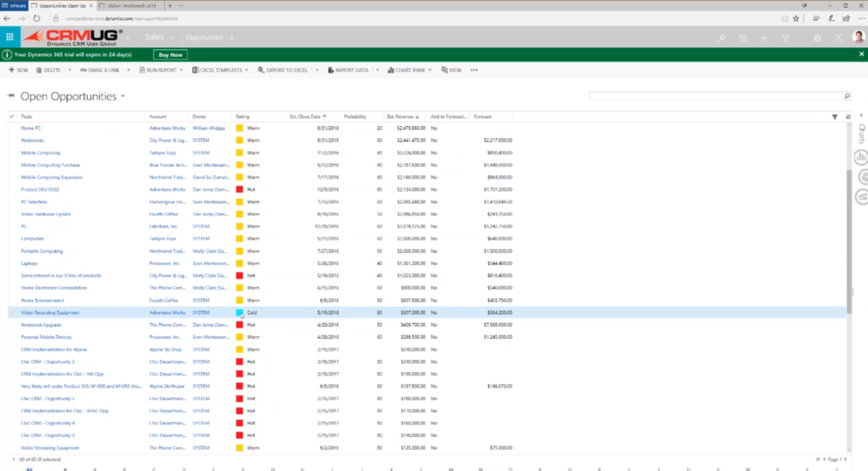This screenshot has width=868, height=471.
Task: Add page to favorites star icon
Action: [796, 18]
